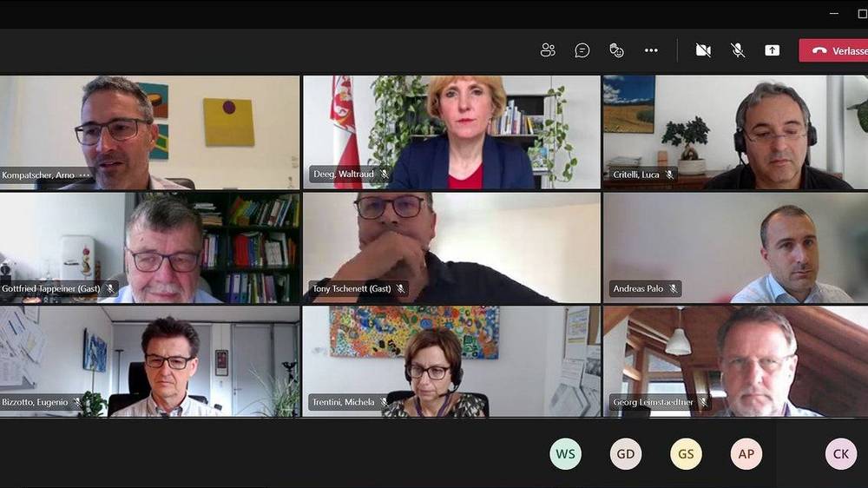Open more actions ellipsis in toolbar

coord(651,50)
